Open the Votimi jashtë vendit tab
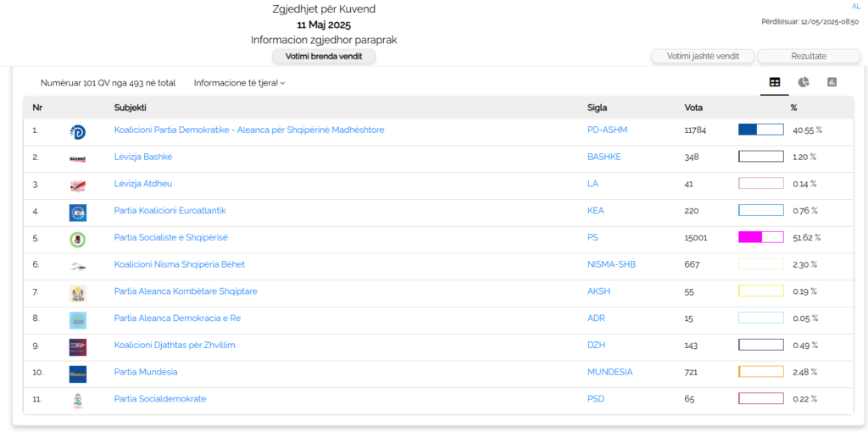Viewport: 868px width, 443px height. (703, 56)
